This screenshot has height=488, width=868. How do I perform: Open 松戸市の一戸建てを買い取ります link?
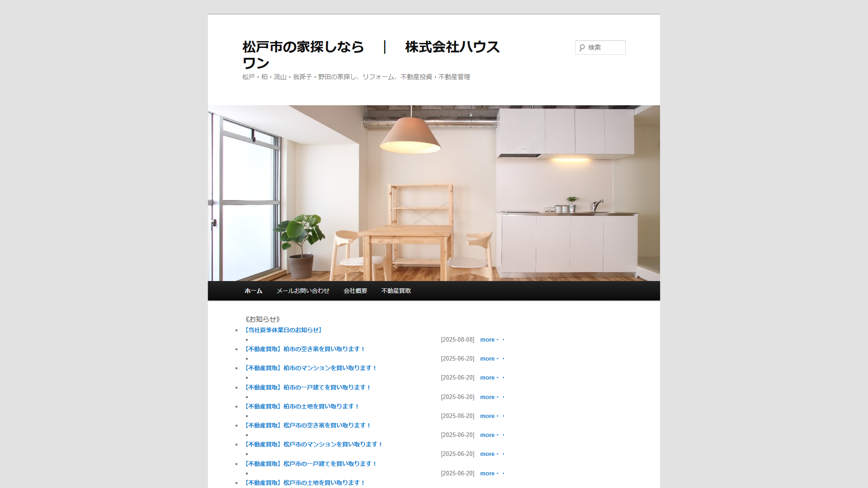[x=310, y=464]
